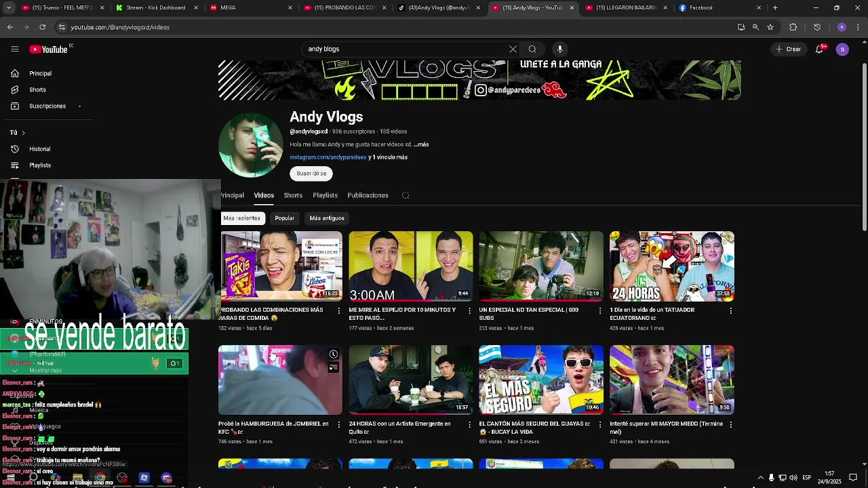Open Chrome profile avatar in toolbar
The height and width of the screenshot is (488, 868).
842,27
